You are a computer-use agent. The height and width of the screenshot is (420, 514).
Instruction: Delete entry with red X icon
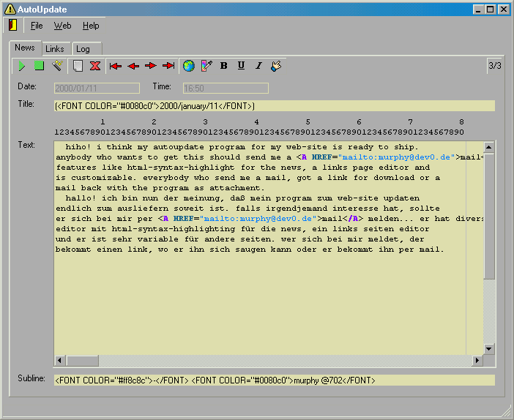95,66
